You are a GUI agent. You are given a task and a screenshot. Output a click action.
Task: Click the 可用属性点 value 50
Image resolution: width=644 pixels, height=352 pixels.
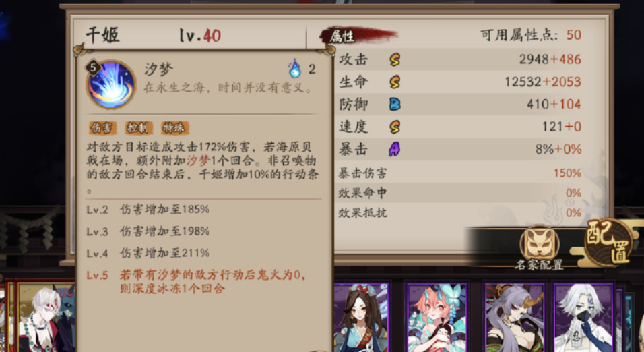[574, 35]
